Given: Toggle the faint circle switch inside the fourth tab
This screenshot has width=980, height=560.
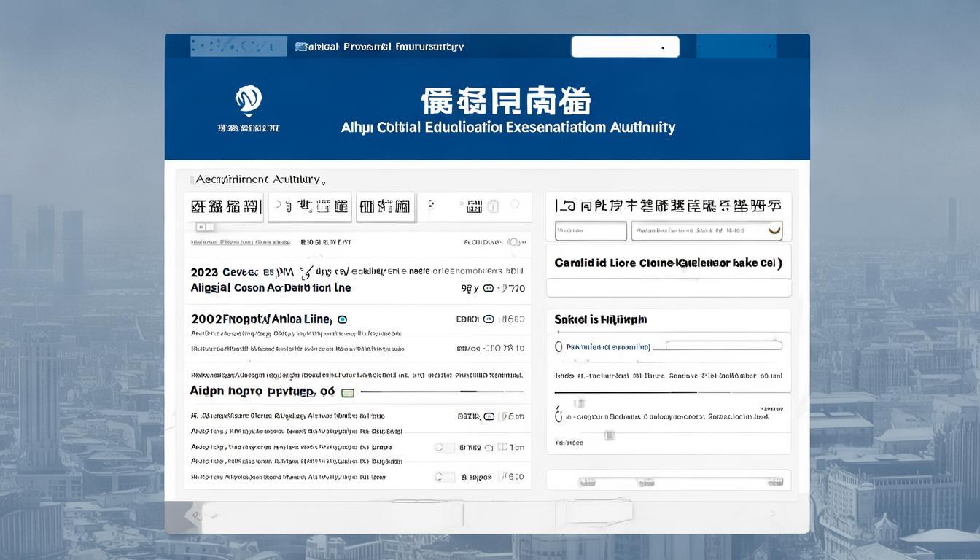Looking at the screenshot, I should (516, 205).
